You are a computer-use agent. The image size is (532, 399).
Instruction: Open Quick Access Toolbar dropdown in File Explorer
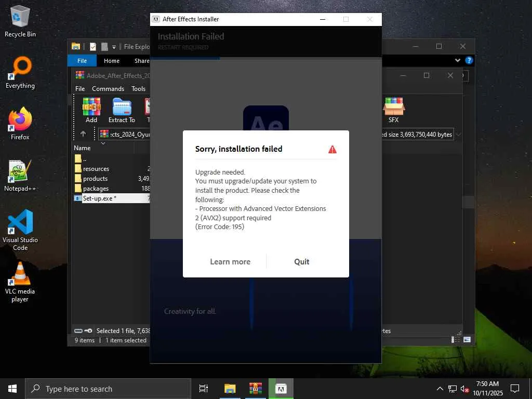tap(114, 47)
